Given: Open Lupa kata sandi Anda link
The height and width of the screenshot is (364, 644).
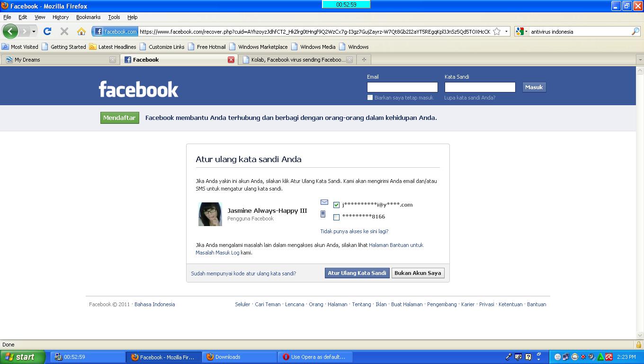Looking at the screenshot, I should [470, 98].
